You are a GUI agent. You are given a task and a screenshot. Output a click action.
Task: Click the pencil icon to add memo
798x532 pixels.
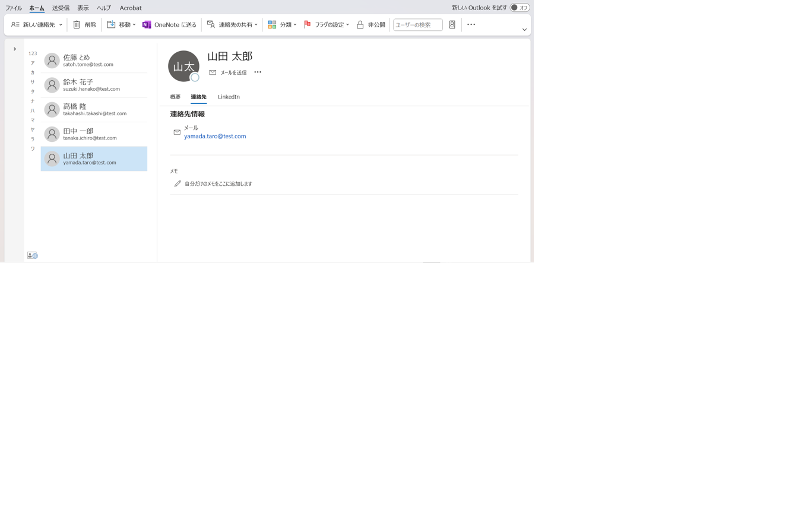pyautogui.click(x=178, y=184)
